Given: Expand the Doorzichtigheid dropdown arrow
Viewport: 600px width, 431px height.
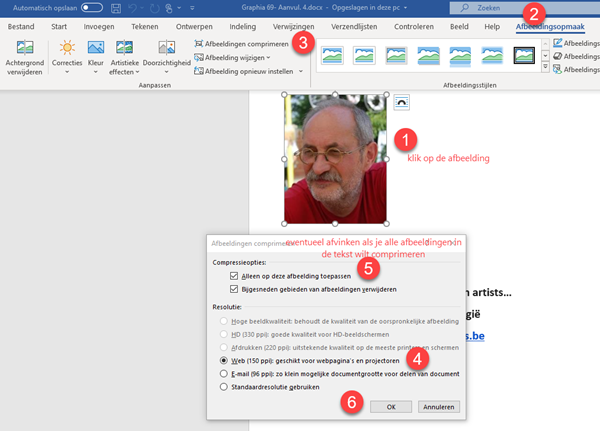Looking at the screenshot, I should coord(166,72).
